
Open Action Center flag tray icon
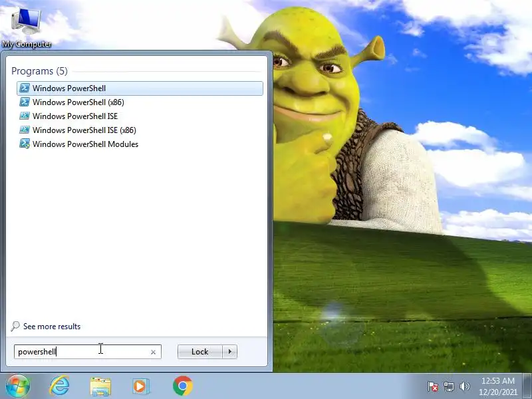click(x=433, y=386)
